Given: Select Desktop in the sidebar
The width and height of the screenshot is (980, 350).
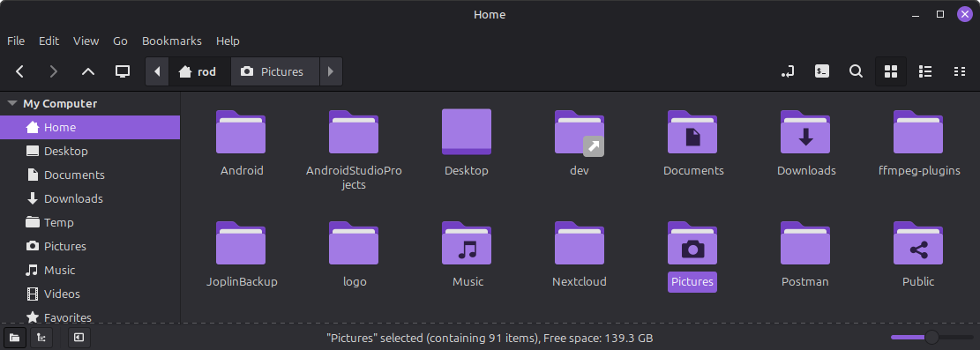Looking at the screenshot, I should pos(90,152).
